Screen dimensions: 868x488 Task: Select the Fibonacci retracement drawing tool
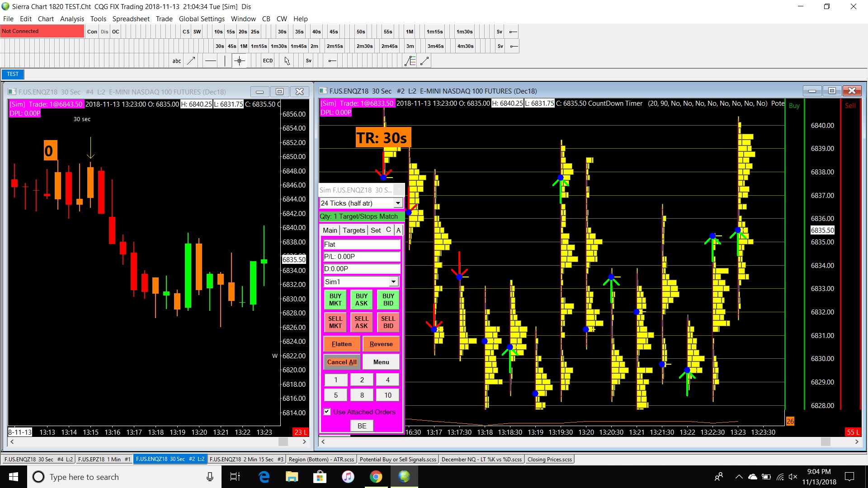click(x=410, y=61)
